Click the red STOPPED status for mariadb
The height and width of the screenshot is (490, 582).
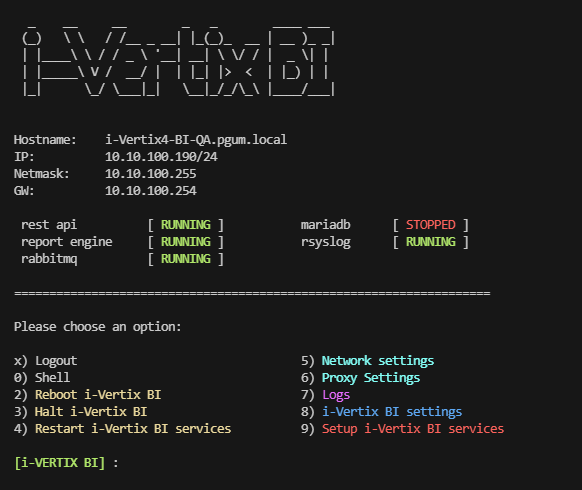431,225
